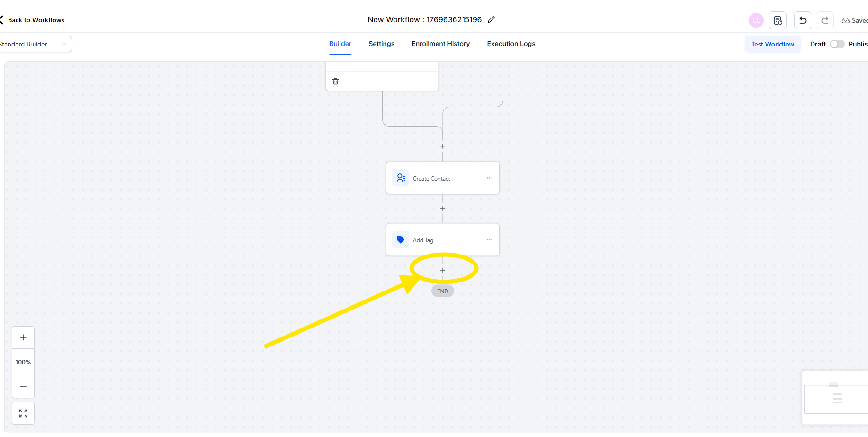The width and height of the screenshot is (868, 437).
Task: Add a step below Add Tag
Action: [443, 270]
